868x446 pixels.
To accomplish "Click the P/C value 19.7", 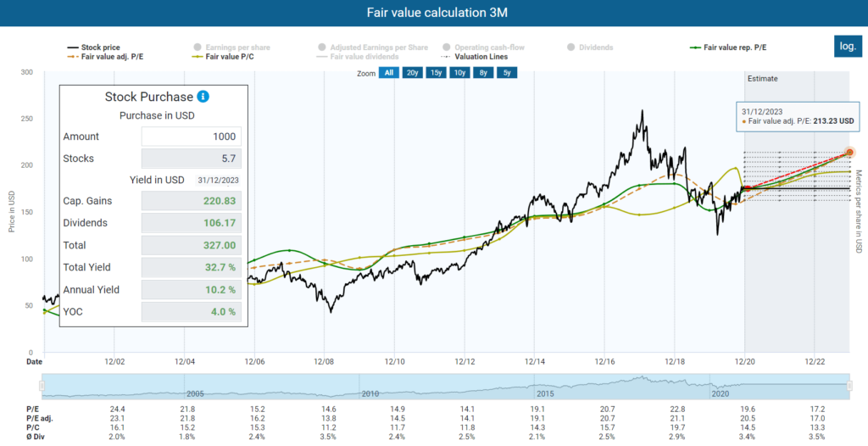I will click(x=676, y=427).
